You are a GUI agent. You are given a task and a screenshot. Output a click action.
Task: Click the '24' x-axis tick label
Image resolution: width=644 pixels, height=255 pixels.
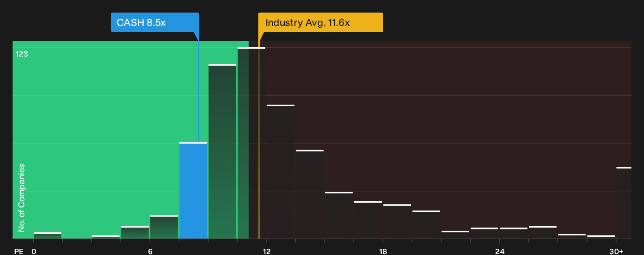pos(499,251)
